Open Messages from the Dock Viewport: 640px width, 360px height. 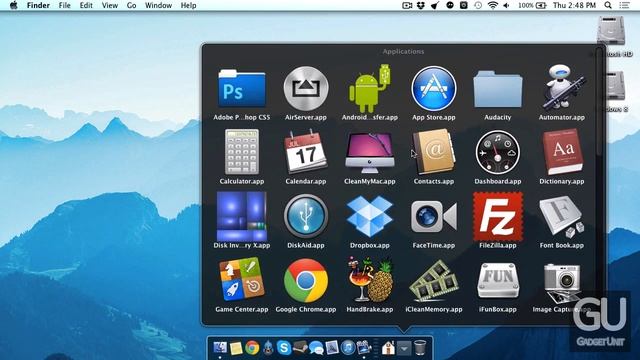pos(316,348)
